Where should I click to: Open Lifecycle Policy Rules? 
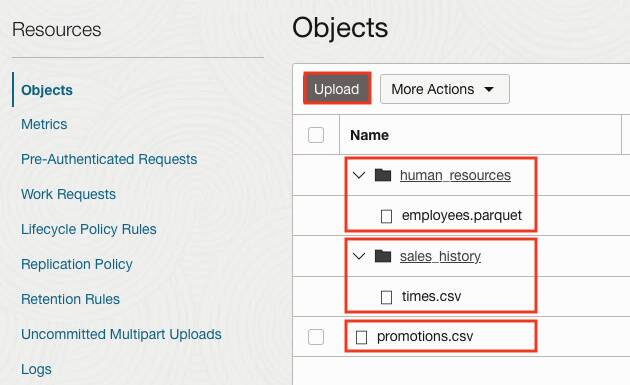(89, 229)
